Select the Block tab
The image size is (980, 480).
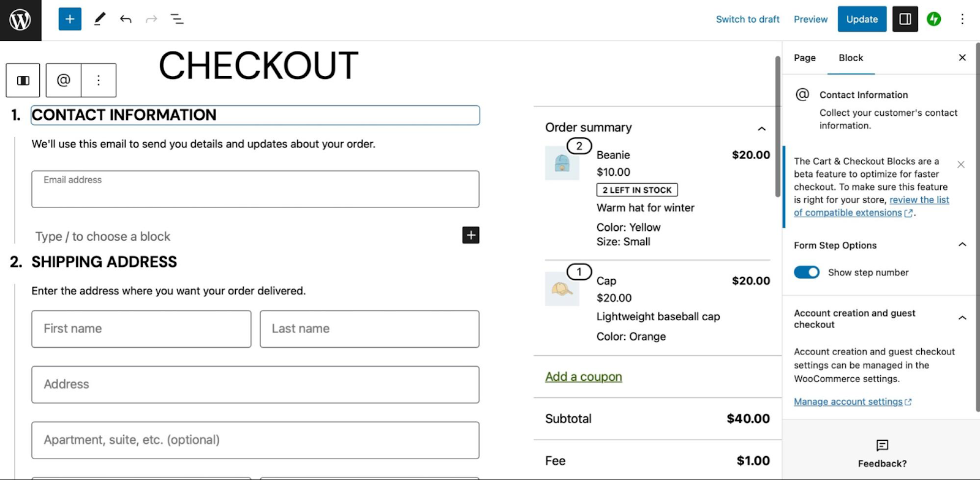click(x=850, y=58)
